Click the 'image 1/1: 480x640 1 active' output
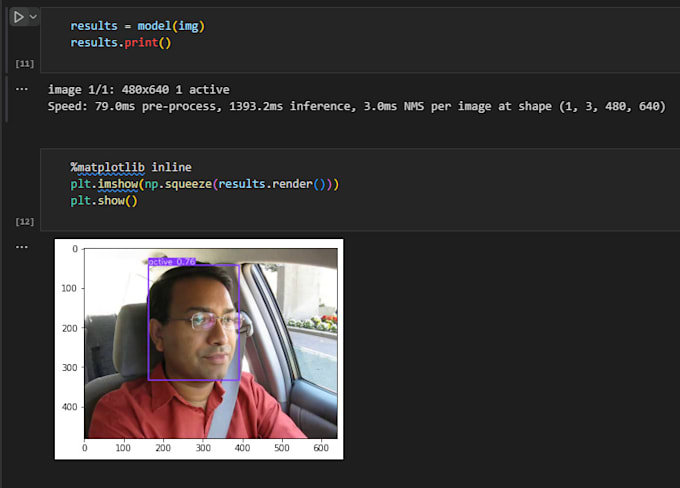This screenshot has width=680, height=488. [139, 90]
